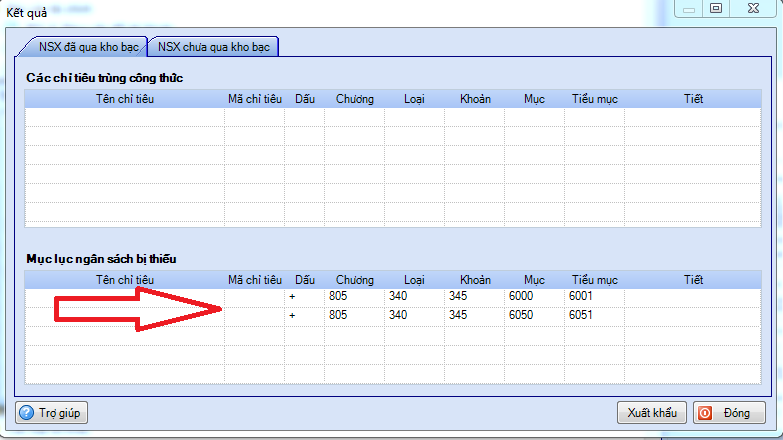Close the Kết quả window
783x440 pixels.
(754, 8)
